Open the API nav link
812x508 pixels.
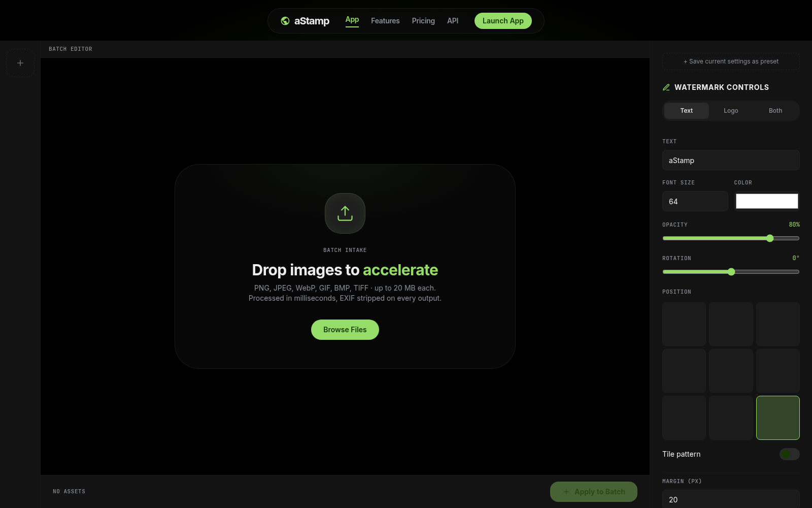click(453, 21)
